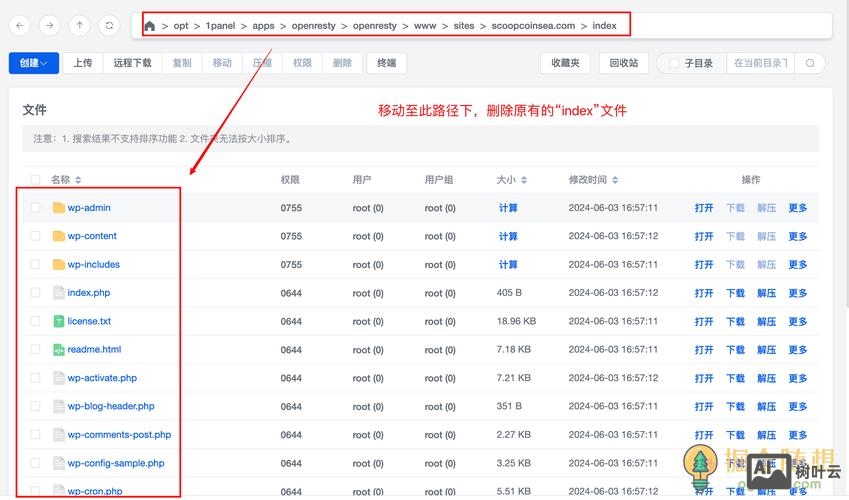This screenshot has height=500, width=849.
Task: Click the wp-config-sample.php file icon
Action: (x=58, y=463)
